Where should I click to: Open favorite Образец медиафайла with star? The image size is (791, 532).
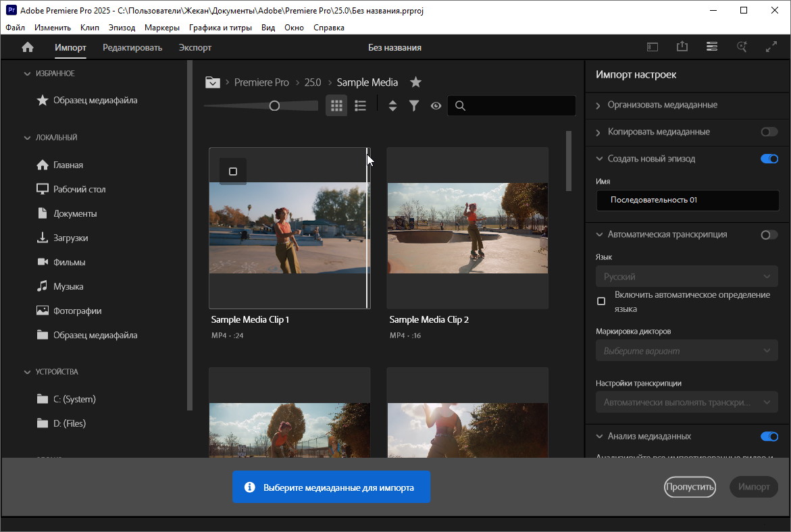86,100
